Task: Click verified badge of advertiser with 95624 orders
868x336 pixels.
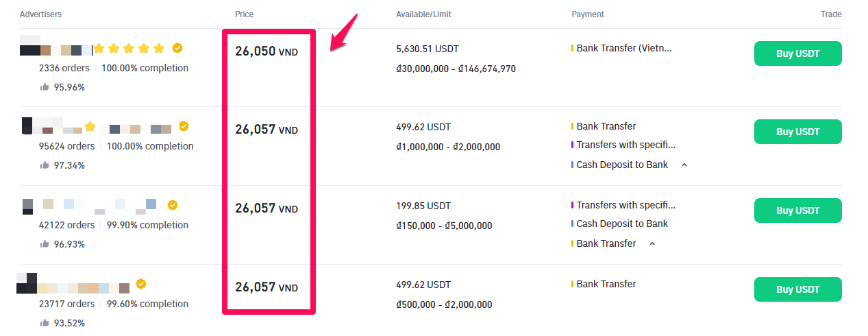Action: pos(184,126)
